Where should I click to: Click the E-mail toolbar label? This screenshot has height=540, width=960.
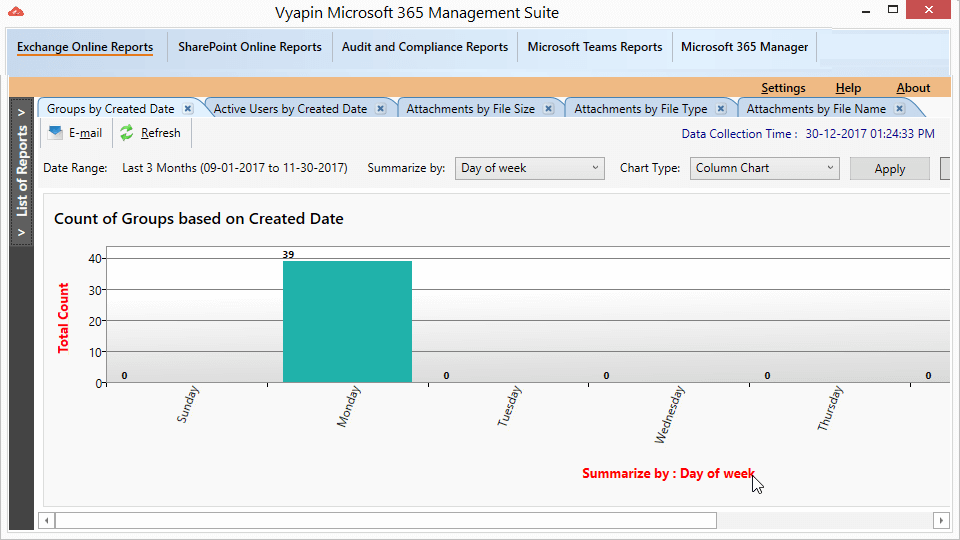tap(85, 133)
